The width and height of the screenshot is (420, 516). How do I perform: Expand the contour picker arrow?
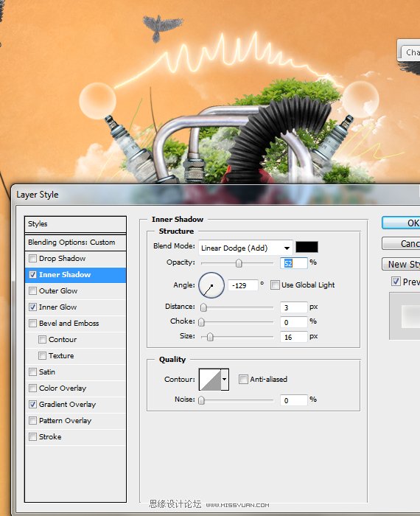pyautogui.click(x=225, y=380)
